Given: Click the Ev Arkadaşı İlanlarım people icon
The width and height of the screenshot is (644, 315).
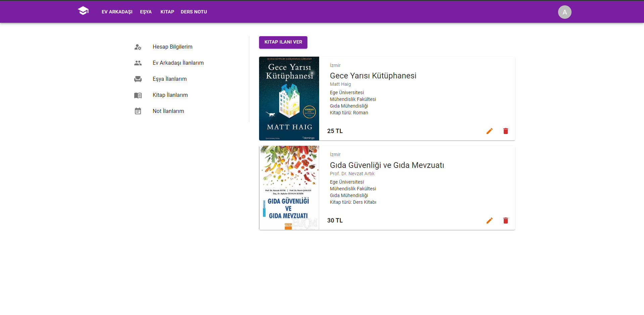Looking at the screenshot, I should (x=138, y=63).
